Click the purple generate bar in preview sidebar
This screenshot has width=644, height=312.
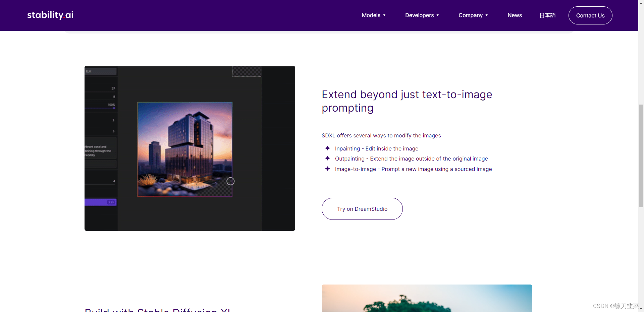click(x=101, y=202)
